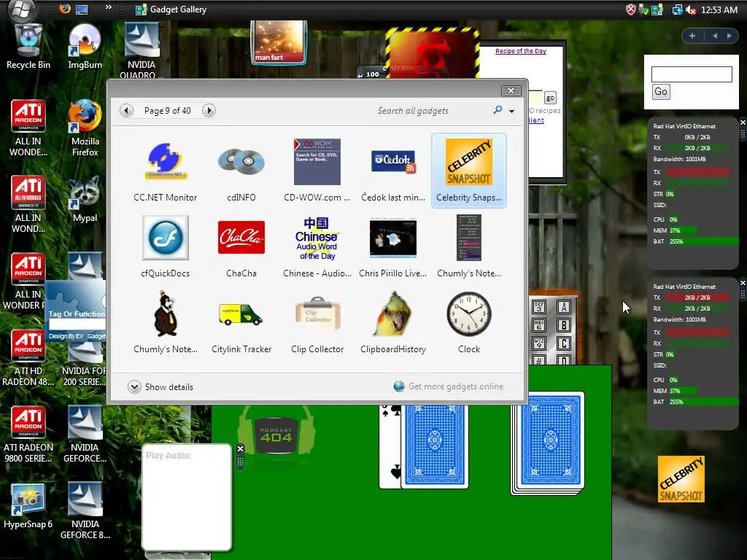Select Gadget Gallery taskbar button
Image resolution: width=747 pixels, height=560 pixels.
click(x=171, y=9)
